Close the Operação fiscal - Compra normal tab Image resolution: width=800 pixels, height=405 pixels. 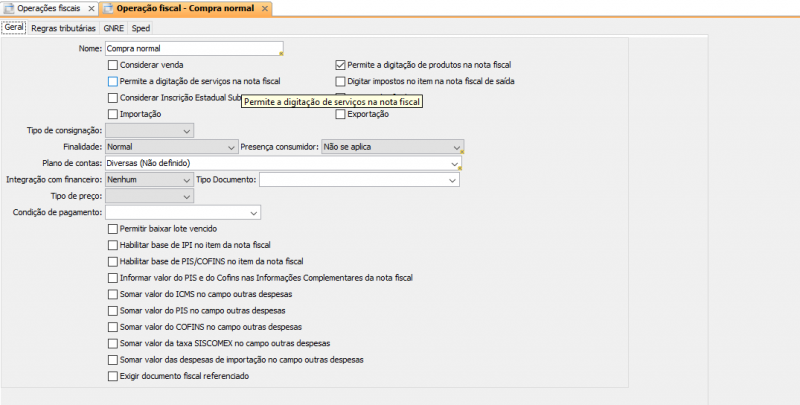click(264, 9)
